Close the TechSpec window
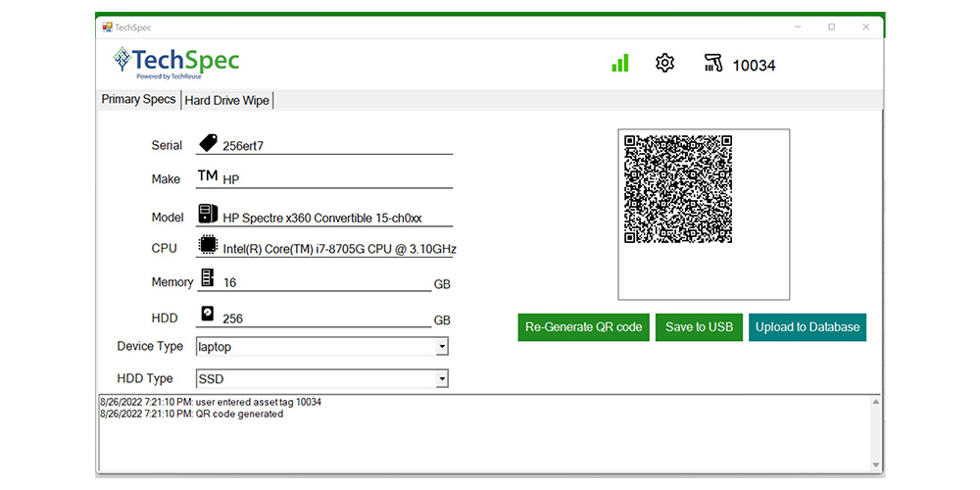Screen dimensions: 980x490 click(x=865, y=26)
